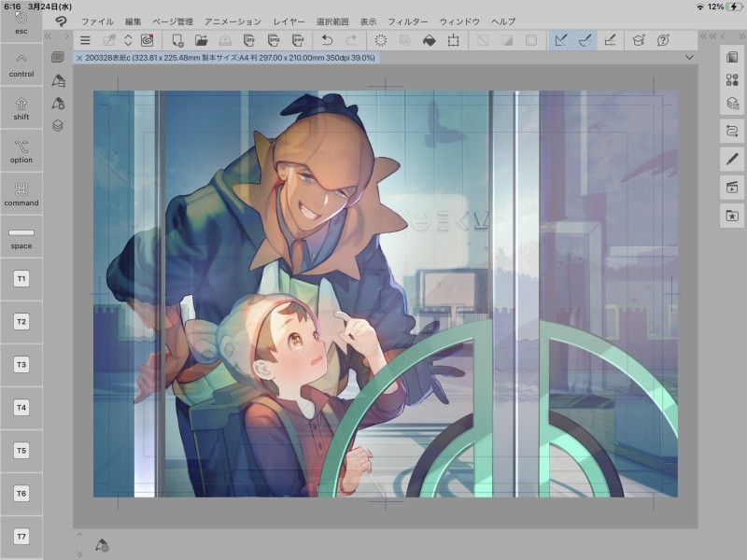
Task: Open the stacked layers icon on left dock
Action: (58, 126)
